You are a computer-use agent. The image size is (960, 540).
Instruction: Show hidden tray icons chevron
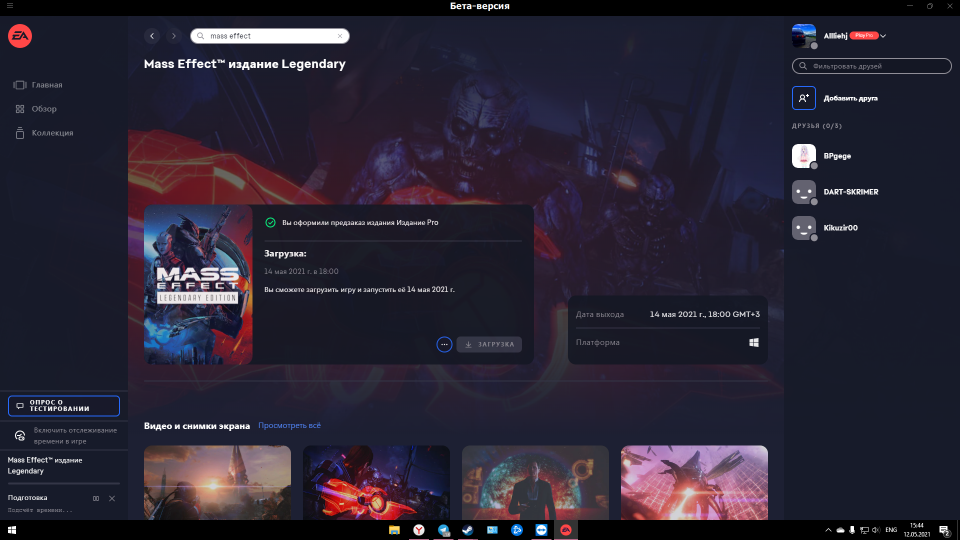coord(828,530)
